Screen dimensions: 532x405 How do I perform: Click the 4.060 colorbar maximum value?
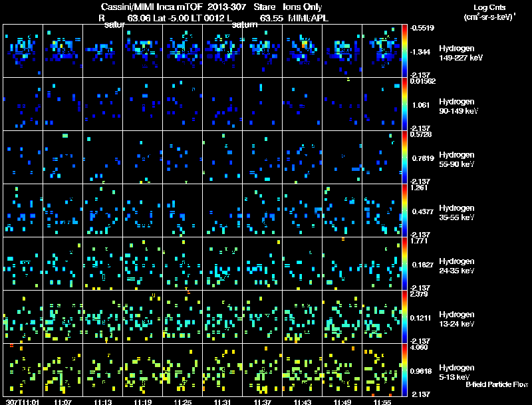(419, 347)
